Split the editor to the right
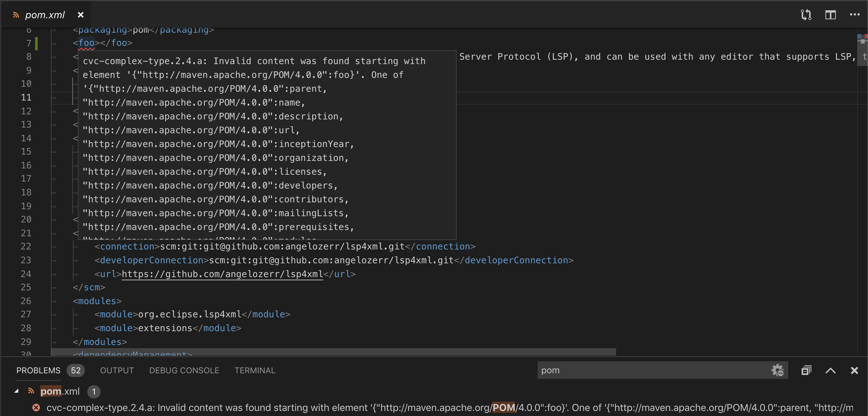The height and width of the screenshot is (416, 868). click(x=830, y=15)
